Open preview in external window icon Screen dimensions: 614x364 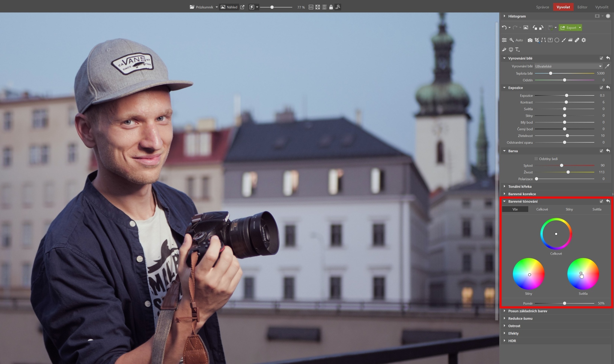point(242,7)
